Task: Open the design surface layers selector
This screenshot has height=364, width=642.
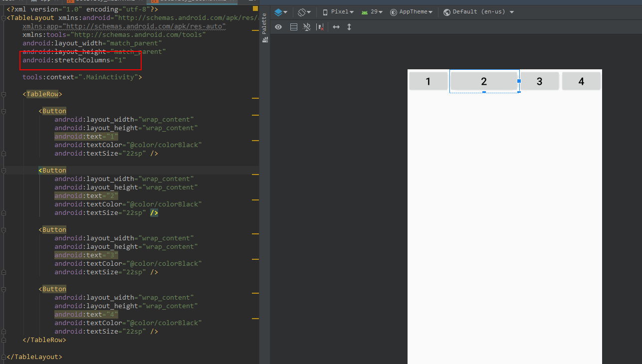Action: tap(281, 12)
